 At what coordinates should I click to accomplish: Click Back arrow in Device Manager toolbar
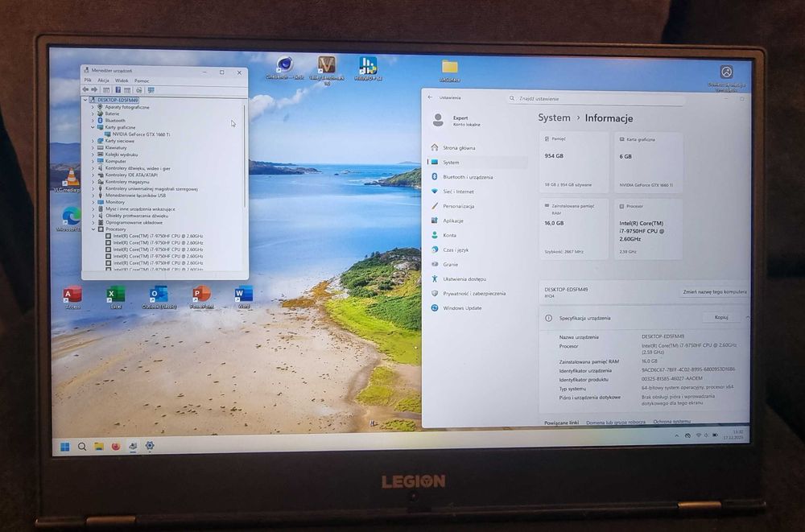point(86,90)
